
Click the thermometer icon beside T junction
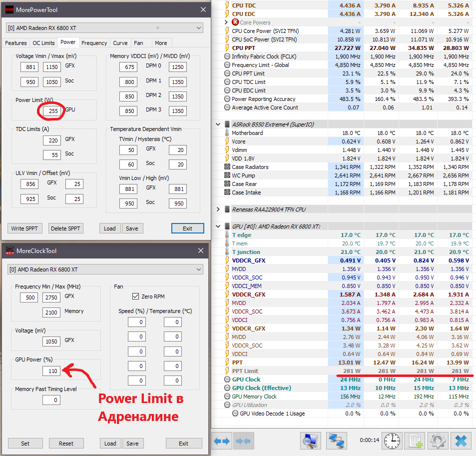click(227, 252)
